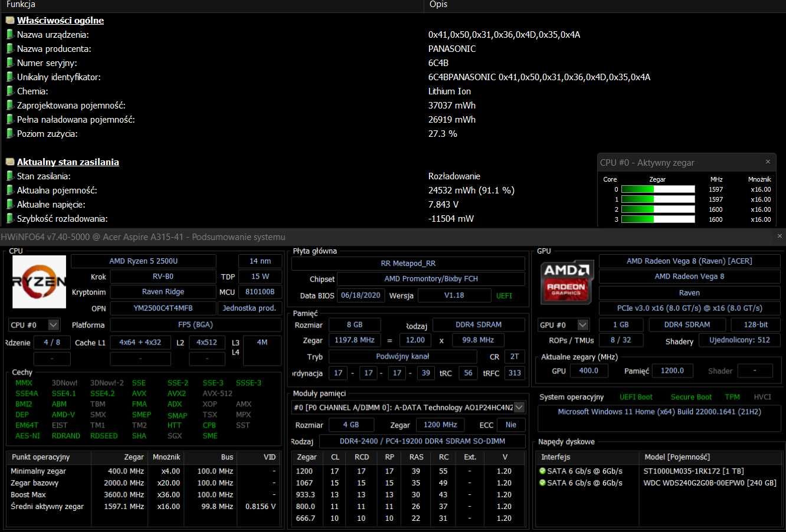Click battery icon next to Chemia
The image size is (786, 532).
pos(10,91)
